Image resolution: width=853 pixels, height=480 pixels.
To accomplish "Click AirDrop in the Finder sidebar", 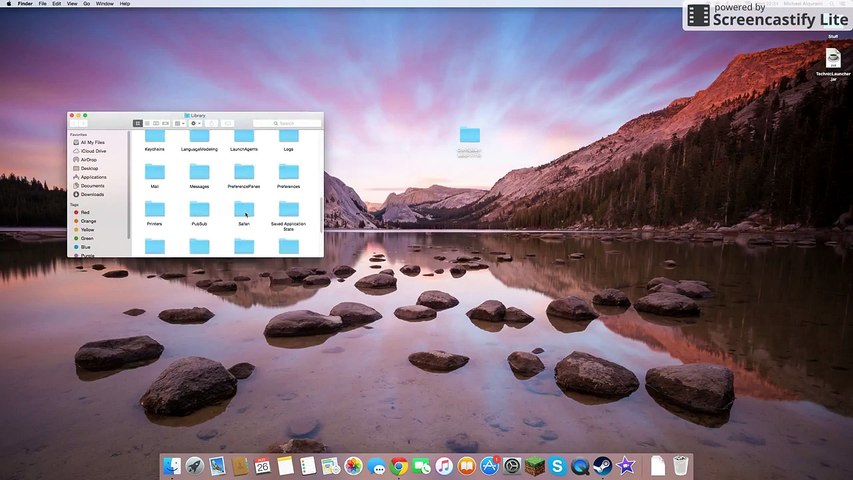I will [89, 159].
